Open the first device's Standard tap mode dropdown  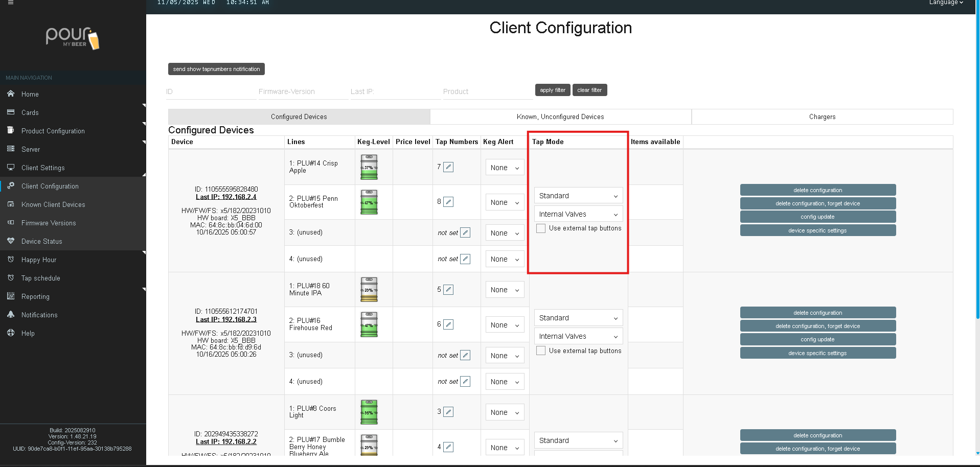(x=578, y=196)
